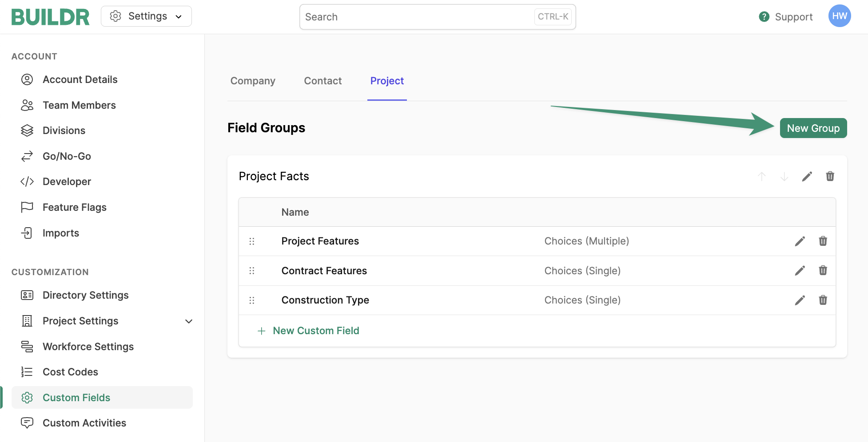Edit the Project Features field

(800, 241)
